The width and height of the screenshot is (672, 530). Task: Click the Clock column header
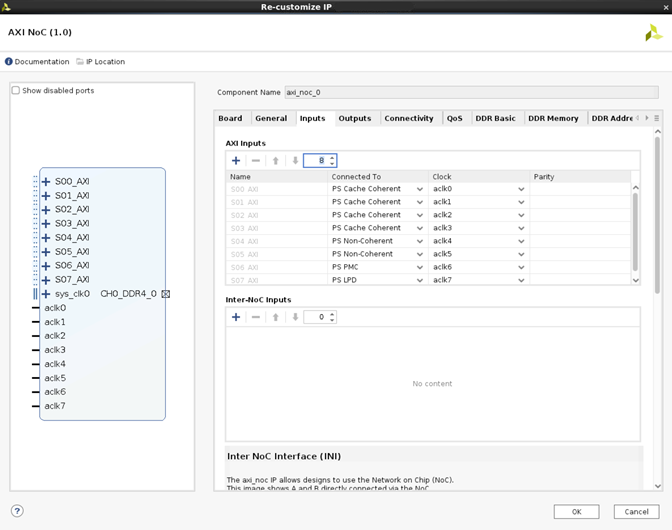tap(479, 177)
